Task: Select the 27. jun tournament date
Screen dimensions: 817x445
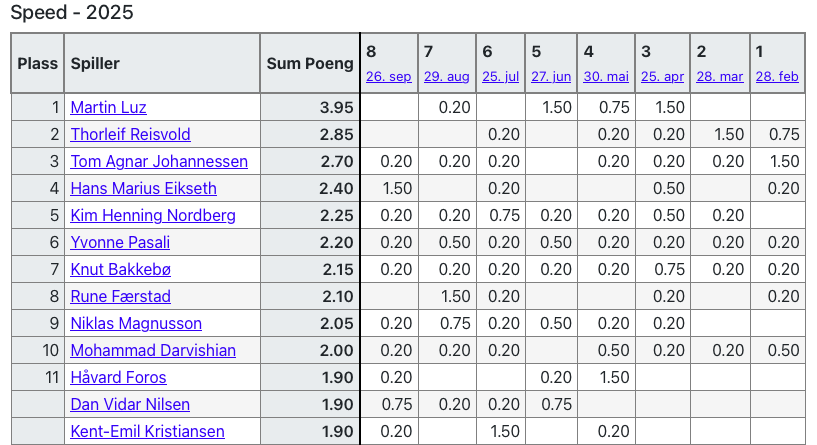Action: [x=551, y=77]
